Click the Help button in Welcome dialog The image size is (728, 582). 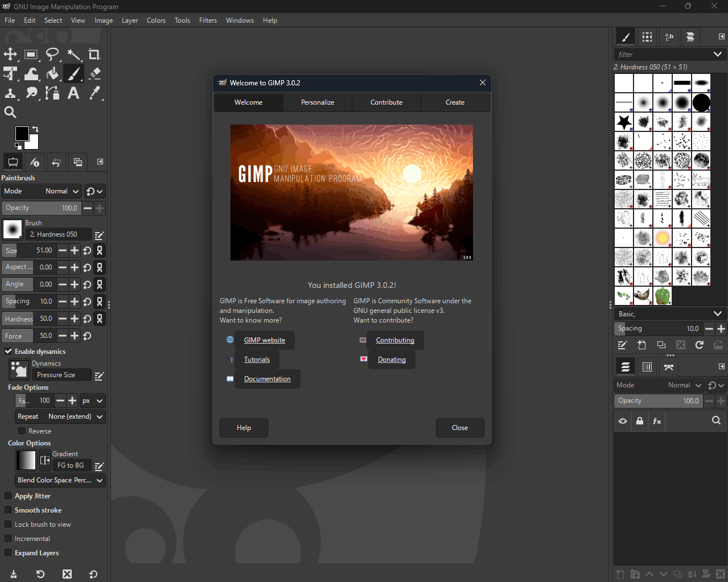point(244,428)
